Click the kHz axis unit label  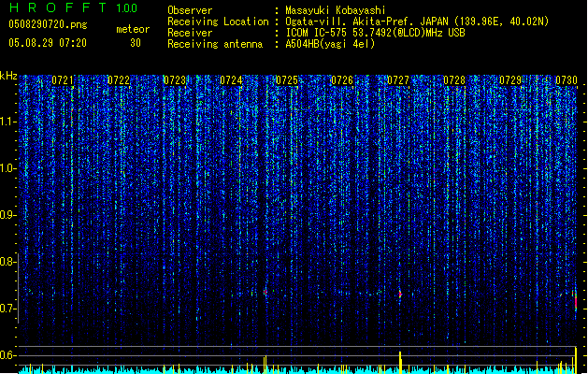point(8,76)
